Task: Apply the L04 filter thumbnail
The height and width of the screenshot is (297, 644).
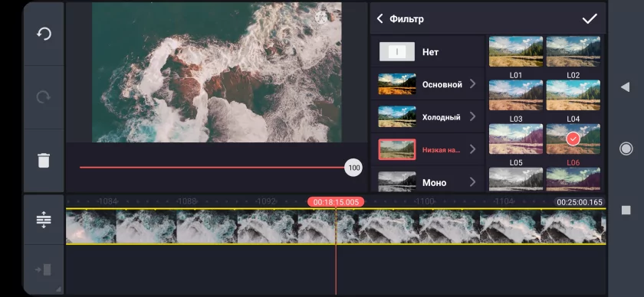Action: point(573,95)
